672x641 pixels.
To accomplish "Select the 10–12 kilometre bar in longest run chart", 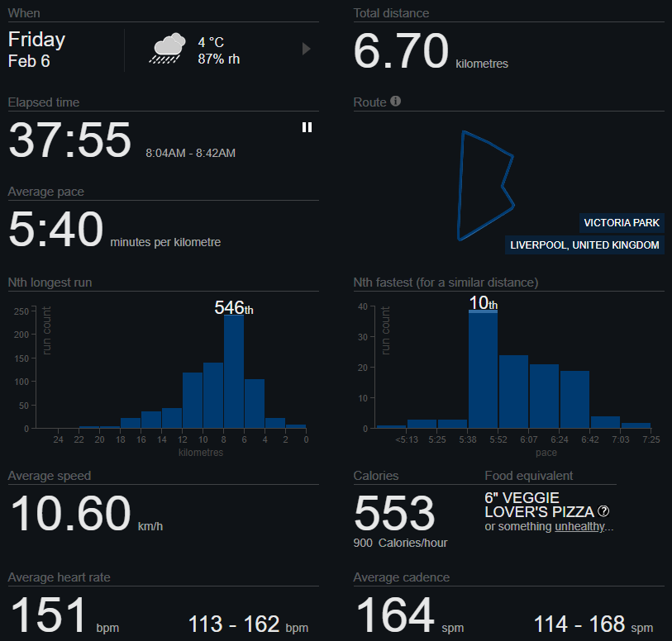I will point(193,401).
